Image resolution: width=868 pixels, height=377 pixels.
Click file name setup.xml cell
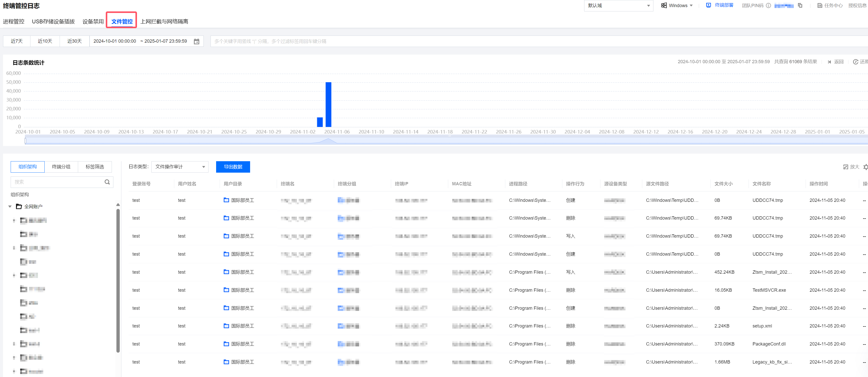(x=762, y=326)
